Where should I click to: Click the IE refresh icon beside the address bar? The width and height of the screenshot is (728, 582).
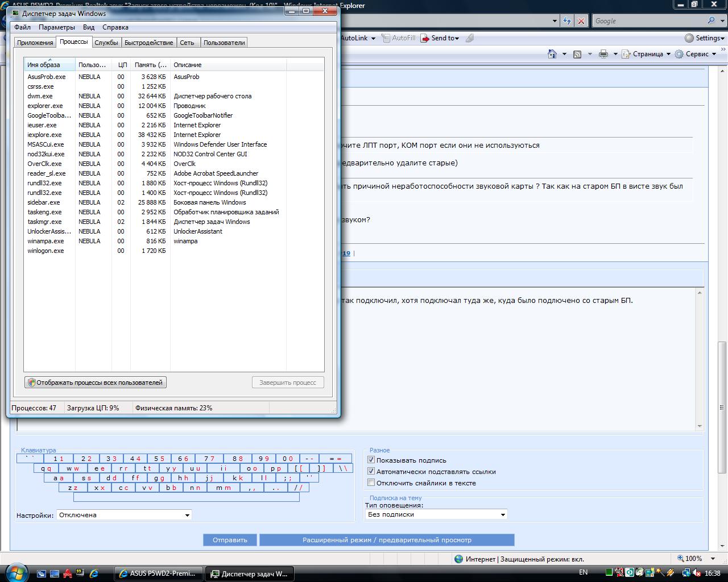[567, 21]
